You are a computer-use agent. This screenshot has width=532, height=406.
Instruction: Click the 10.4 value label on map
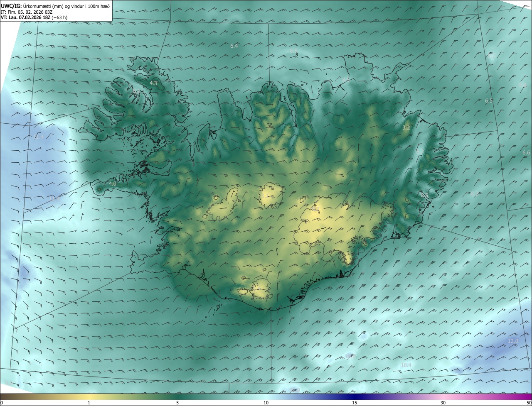(x=406, y=365)
